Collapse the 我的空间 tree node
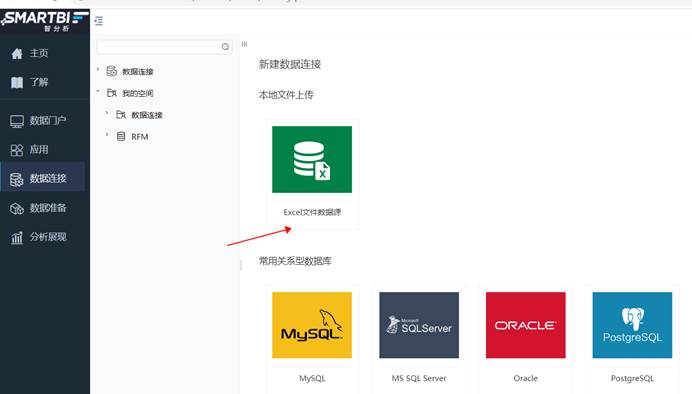Viewport: 692px width, 394px height. 98,91
